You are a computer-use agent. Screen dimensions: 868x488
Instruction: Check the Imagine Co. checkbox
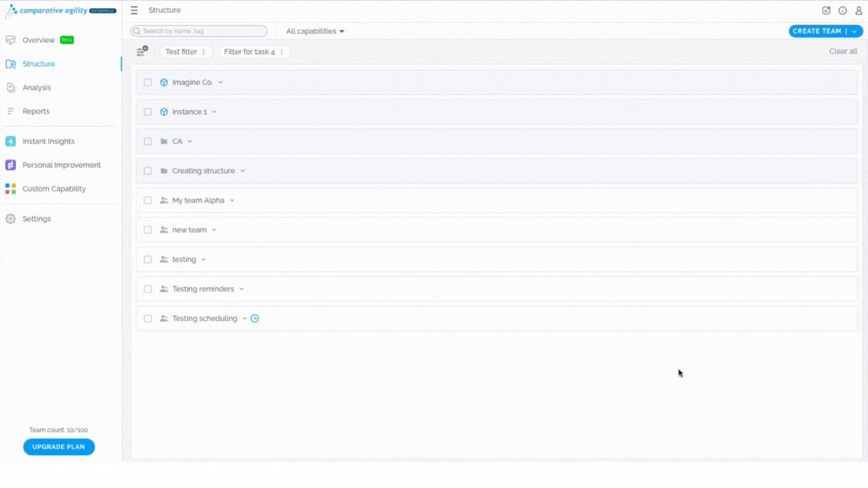coord(148,82)
